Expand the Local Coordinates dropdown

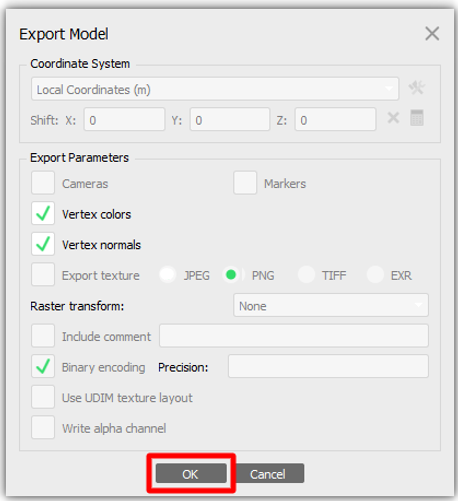tap(215, 89)
